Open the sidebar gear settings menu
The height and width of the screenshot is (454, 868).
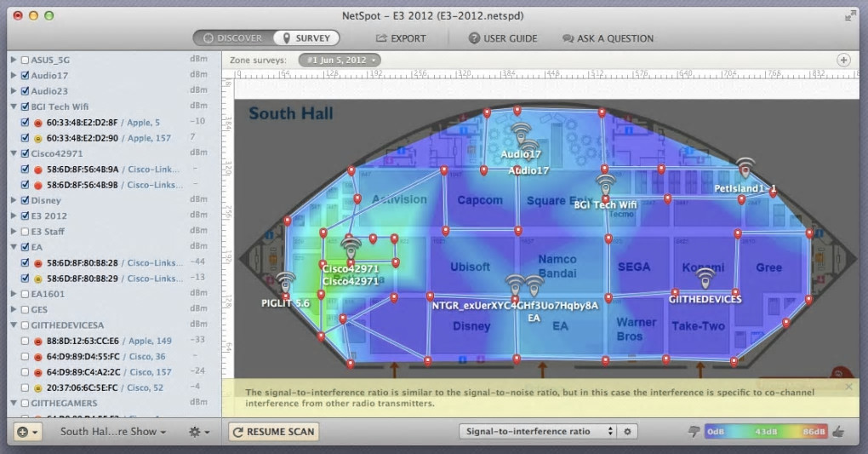[198, 431]
